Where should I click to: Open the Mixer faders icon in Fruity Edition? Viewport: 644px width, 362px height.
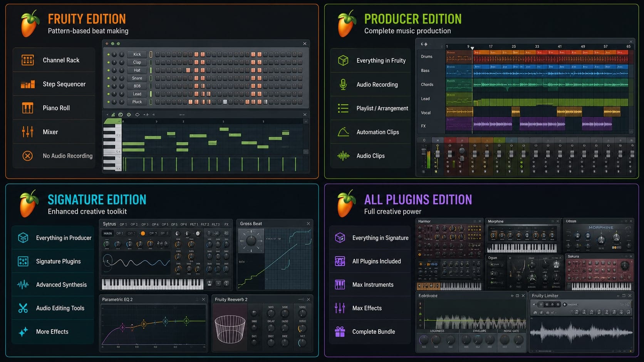(28, 132)
